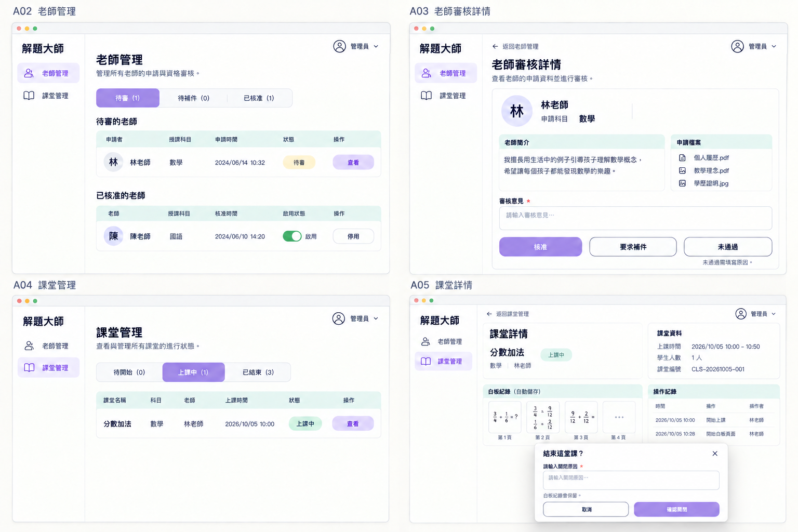The image size is (798, 532).
Task: Select 待審 (1) tab in A02
Action: coord(128,98)
